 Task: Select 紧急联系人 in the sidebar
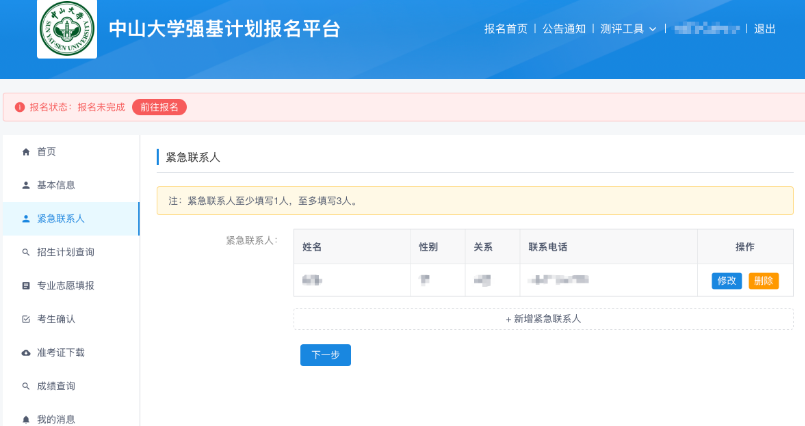click(x=61, y=219)
